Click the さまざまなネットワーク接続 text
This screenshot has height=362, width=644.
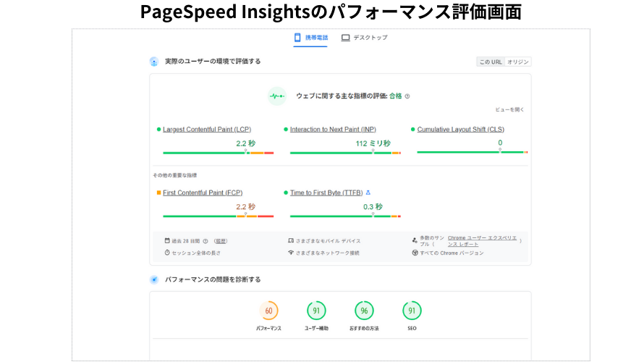[x=328, y=253]
